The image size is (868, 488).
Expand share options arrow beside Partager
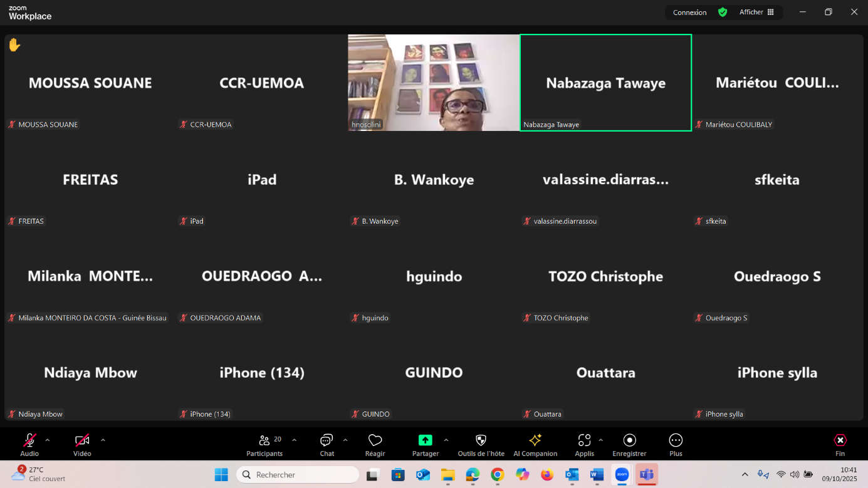[x=446, y=440]
